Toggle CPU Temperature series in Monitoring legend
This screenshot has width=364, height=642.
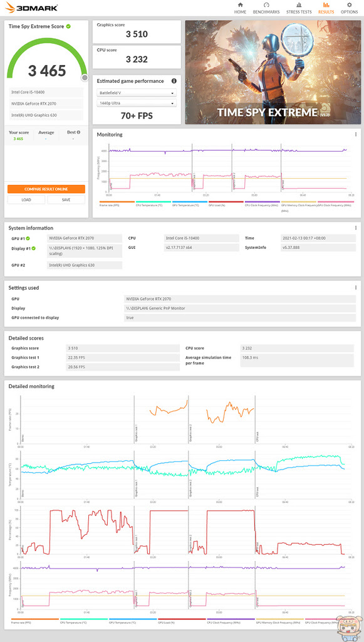pos(153,204)
